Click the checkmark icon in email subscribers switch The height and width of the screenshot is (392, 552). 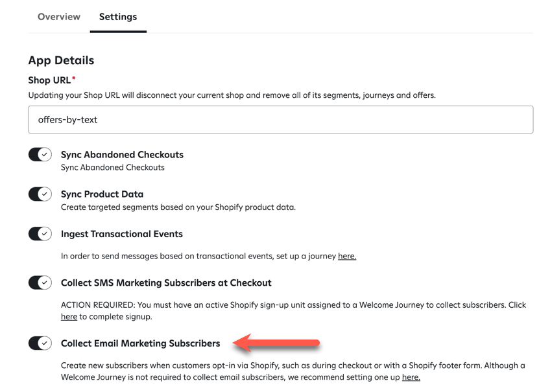pyautogui.click(x=44, y=344)
